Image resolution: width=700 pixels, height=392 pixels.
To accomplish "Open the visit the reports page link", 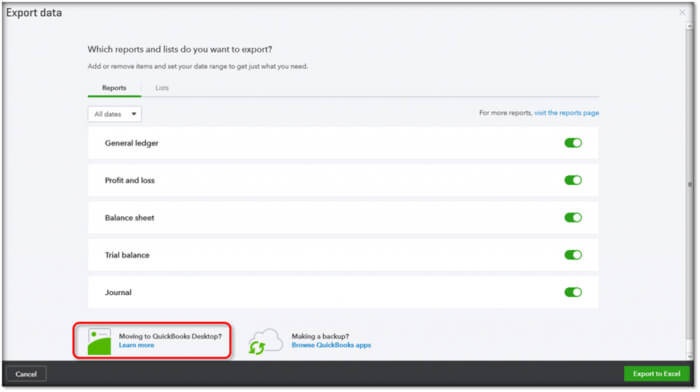I will pyautogui.click(x=567, y=113).
